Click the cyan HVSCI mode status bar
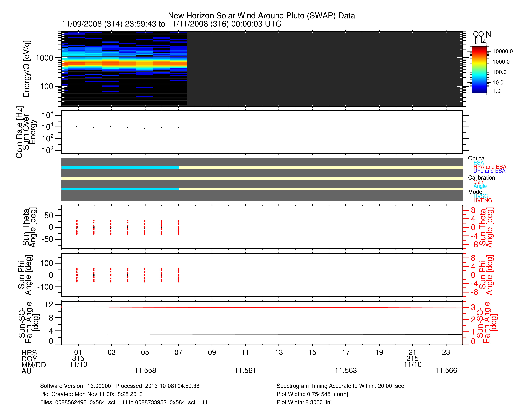Image resolution: width=532 pixels, height=411 pixels. pyautogui.click(x=120, y=189)
